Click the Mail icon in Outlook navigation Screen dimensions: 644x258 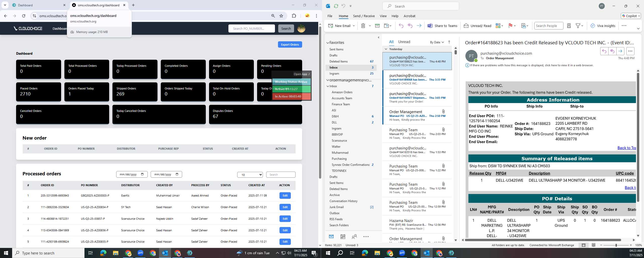[331, 237]
